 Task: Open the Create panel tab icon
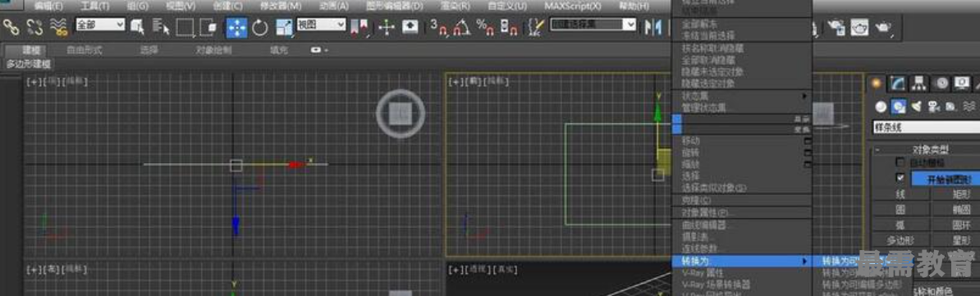click(x=877, y=83)
